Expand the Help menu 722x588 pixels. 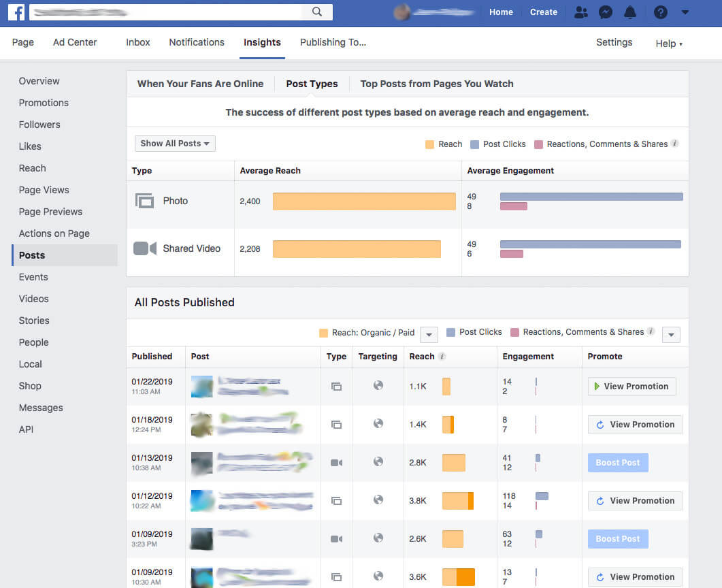point(669,44)
